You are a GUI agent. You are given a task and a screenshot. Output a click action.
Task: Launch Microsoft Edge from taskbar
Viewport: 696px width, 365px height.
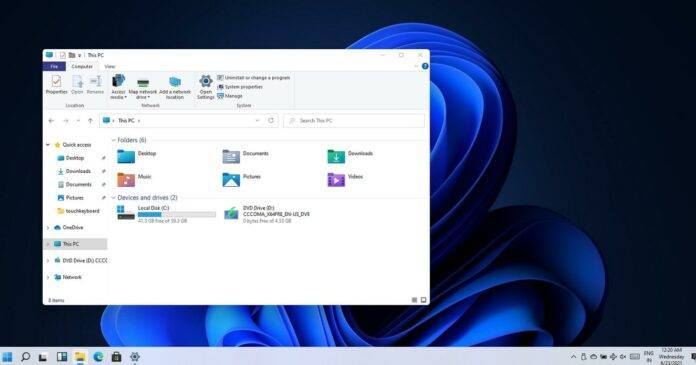[98, 357]
